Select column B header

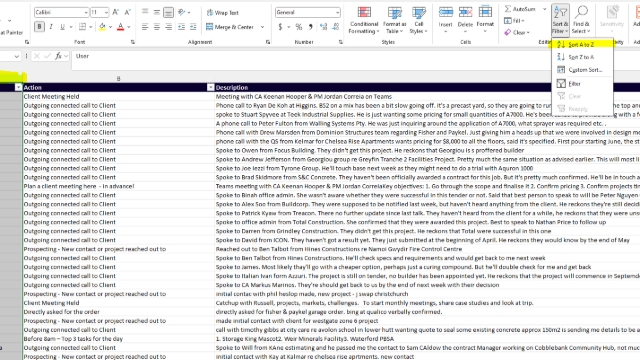pyautogui.click(x=118, y=78)
